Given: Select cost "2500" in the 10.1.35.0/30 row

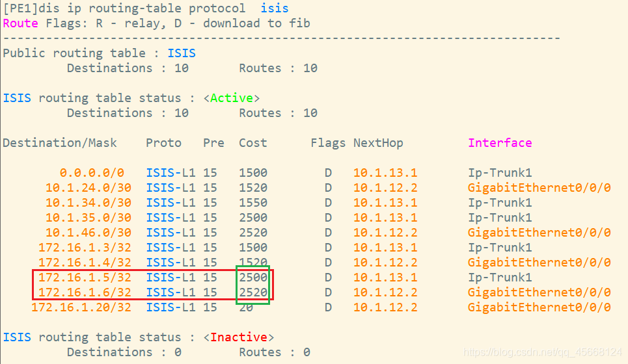Looking at the screenshot, I should point(253,218).
